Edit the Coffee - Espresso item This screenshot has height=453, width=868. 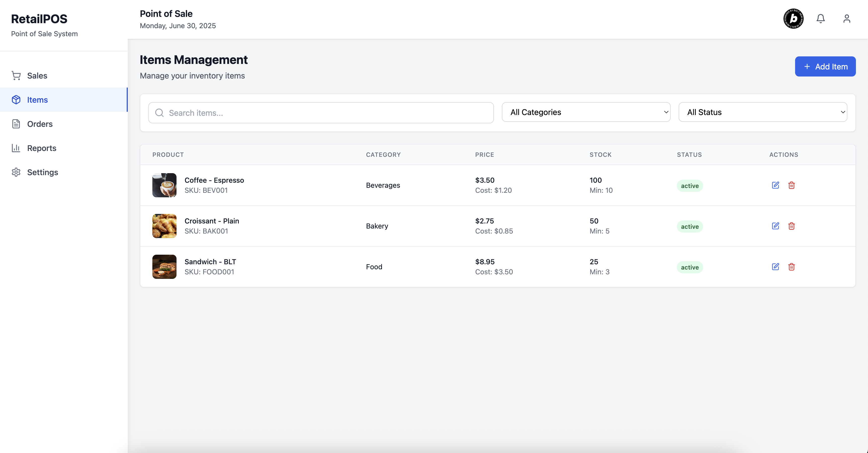pyautogui.click(x=775, y=185)
